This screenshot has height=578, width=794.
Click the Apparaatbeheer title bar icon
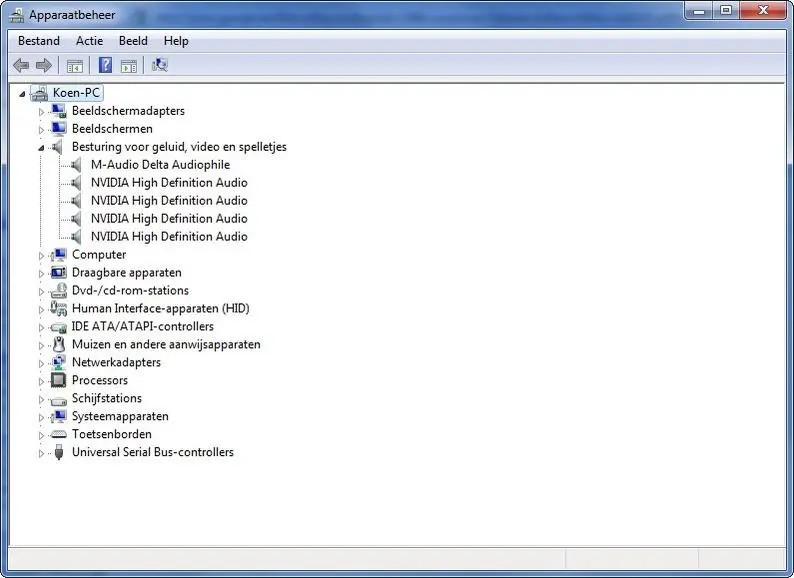17,15
